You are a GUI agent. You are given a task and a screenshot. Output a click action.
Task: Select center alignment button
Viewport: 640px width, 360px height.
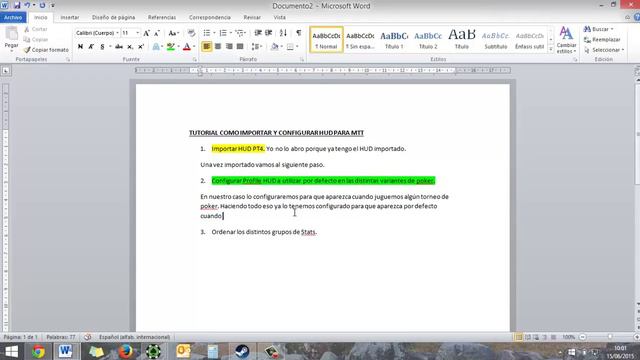(218, 47)
